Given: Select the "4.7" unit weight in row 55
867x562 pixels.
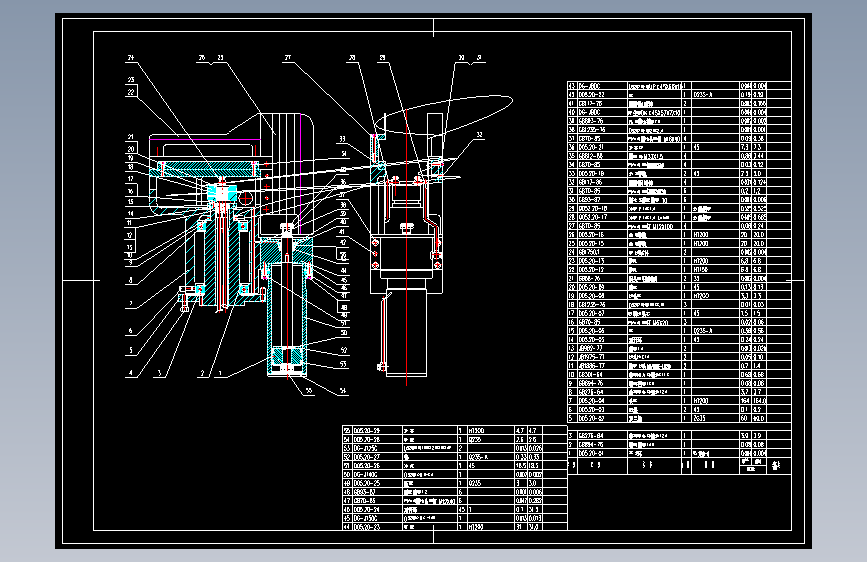Looking at the screenshot, I should 520,430.
